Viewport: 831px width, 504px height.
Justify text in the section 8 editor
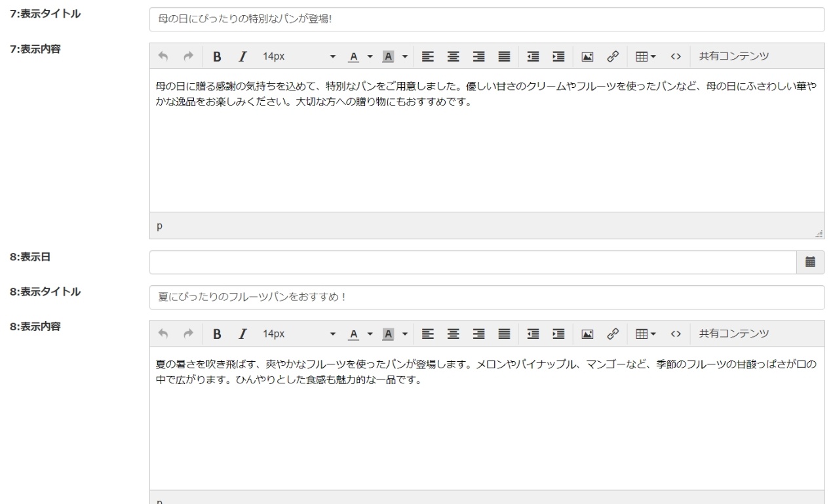[503, 334]
